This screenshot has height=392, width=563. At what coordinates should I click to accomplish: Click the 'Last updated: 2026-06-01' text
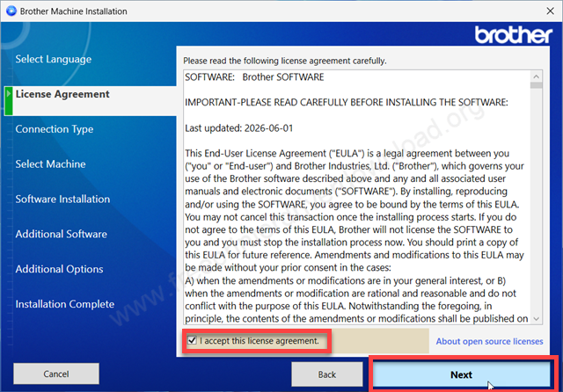tap(238, 128)
